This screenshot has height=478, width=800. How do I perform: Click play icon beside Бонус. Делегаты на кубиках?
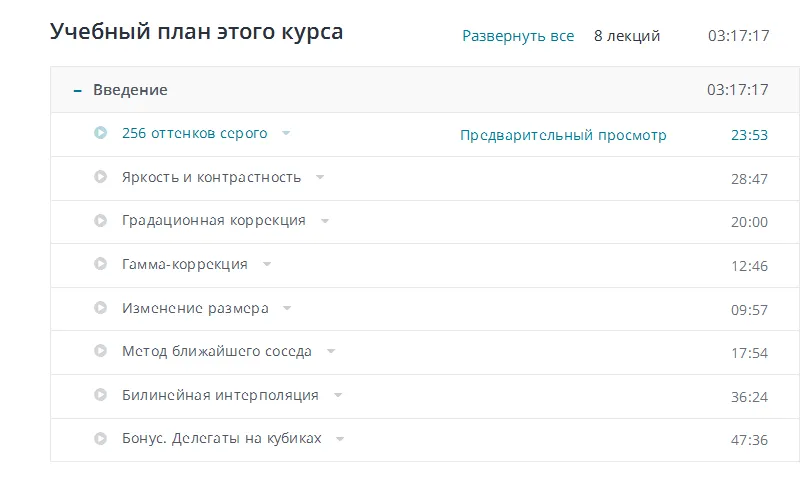point(100,438)
